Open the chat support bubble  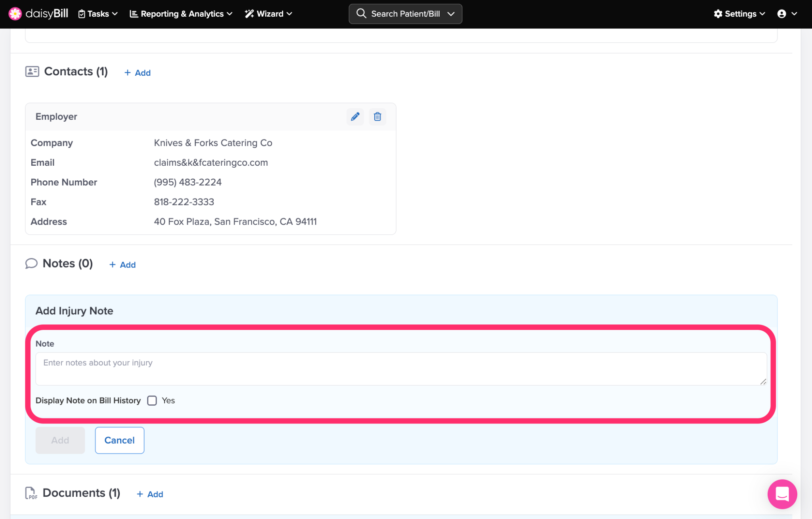pos(781,494)
